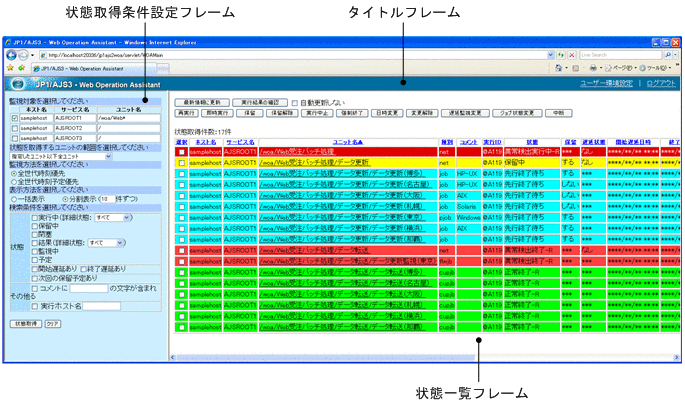Enable the 保留中 status filter checkbox
Viewport: 685px width, 405px height.
click(35, 226)
